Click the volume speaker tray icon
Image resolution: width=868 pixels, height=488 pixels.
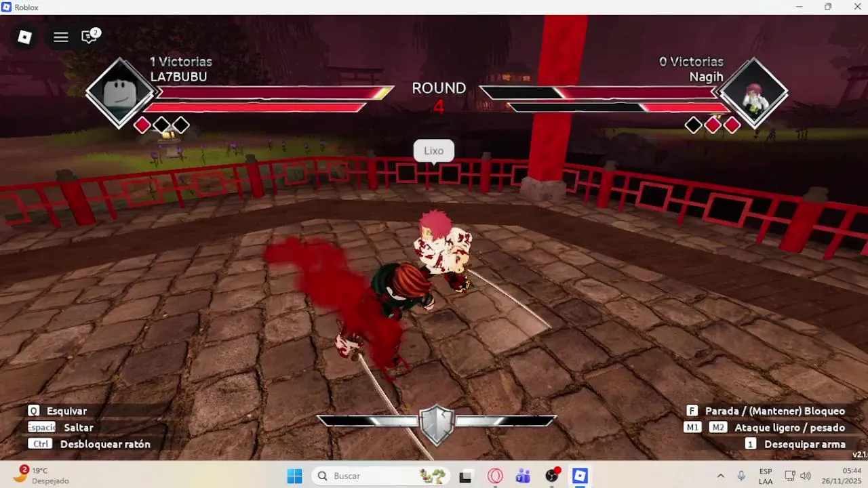pos(806,476)
